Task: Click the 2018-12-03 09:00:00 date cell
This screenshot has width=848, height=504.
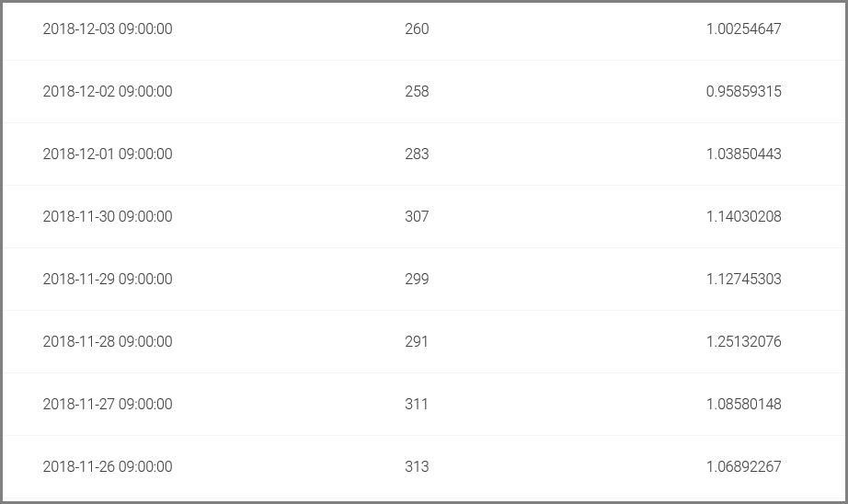Action: [108, 29]
